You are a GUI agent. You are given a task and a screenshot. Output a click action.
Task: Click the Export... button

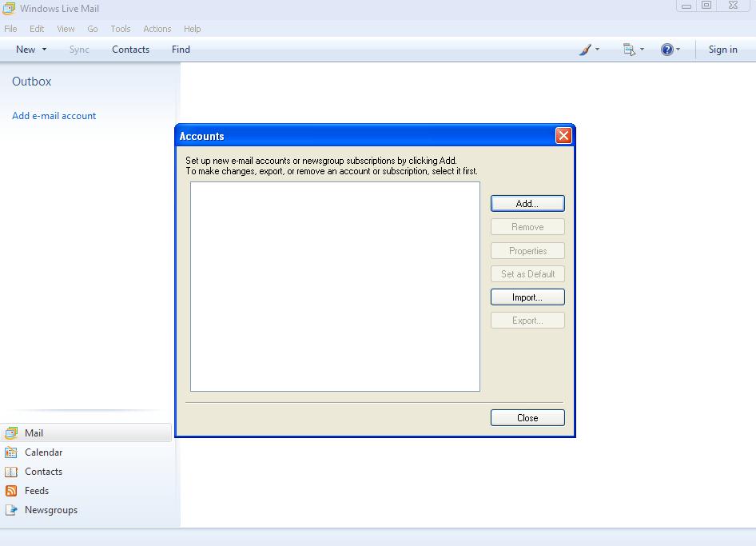tap(527, 321)
